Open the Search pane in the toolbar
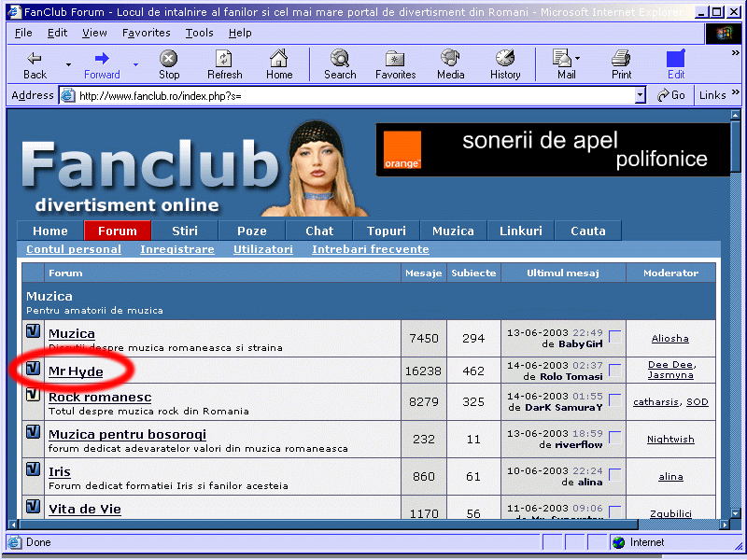 [x=340, y=64]
